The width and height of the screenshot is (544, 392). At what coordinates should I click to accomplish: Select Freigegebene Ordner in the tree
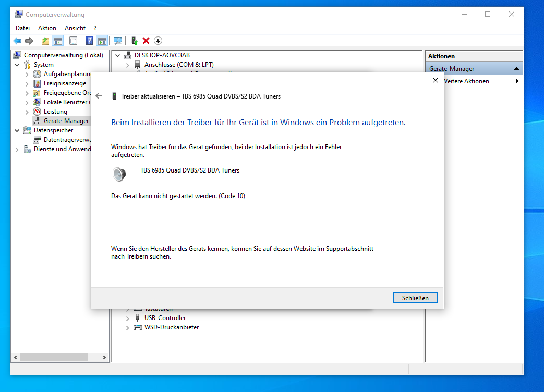pyautogui.click(x=67, y=93)
